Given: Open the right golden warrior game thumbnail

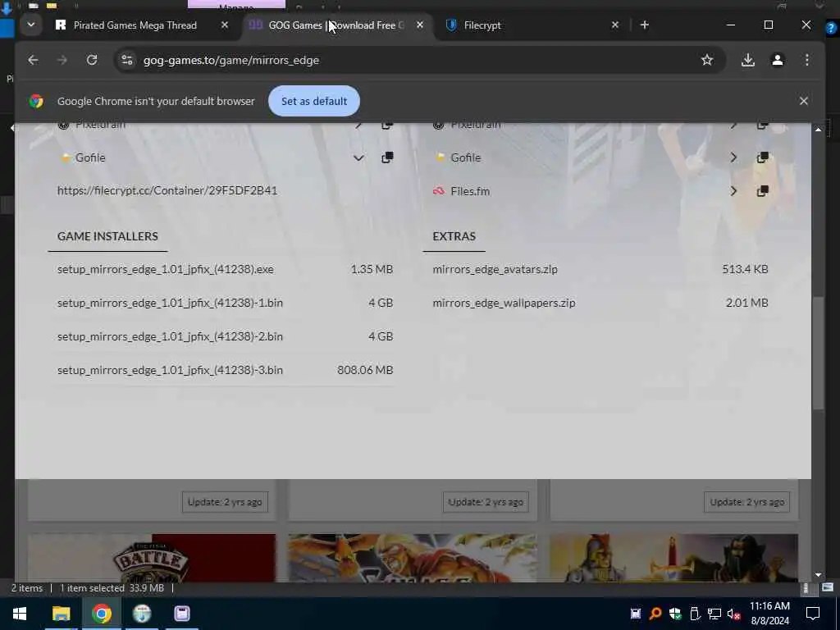Looking at the screenshot, I should pos(673,558).
